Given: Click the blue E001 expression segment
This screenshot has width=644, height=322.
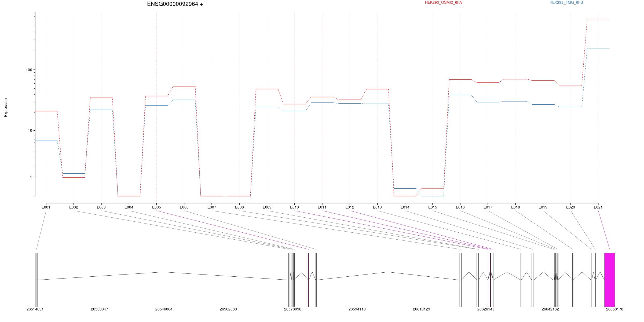Looking at the screenshot, I should tap(46, 140).
